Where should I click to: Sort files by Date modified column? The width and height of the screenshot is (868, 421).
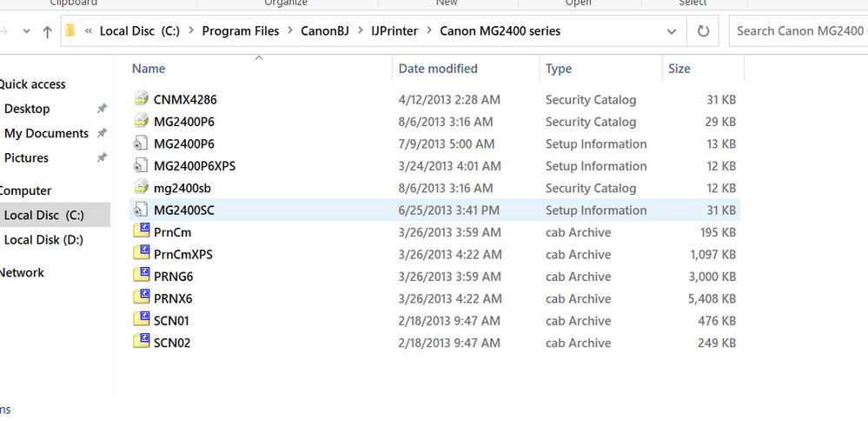438,69
